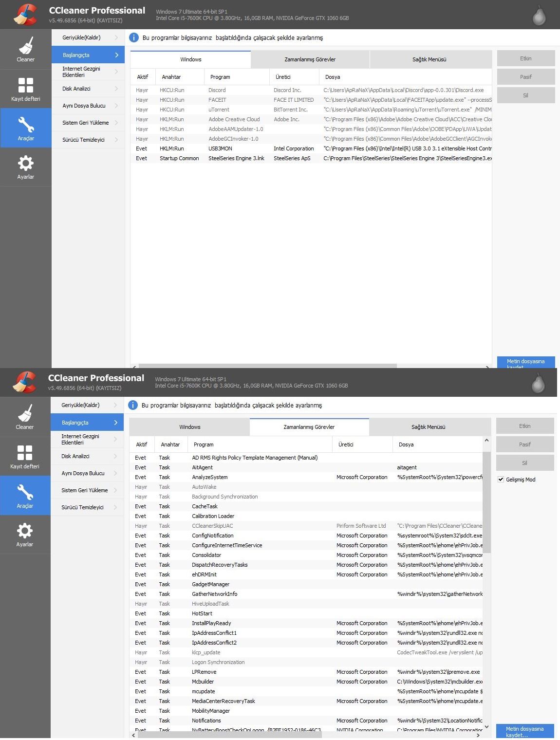Image resolution: width=560 pixels, height=740 pixels.
Task: Expand Sistem Geri Yükleme chevron in lower window
Action: pyautogui.click(x=115, y=490)
